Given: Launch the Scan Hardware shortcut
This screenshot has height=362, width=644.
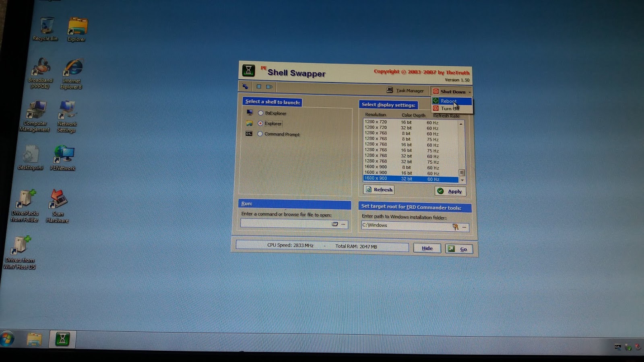Looking at the screenshot, I should tap(58, 206).
